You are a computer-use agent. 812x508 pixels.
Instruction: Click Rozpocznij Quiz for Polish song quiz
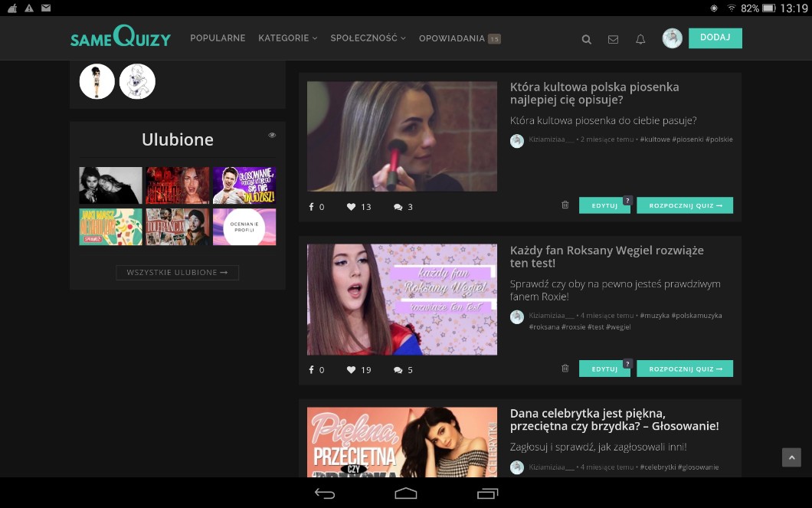684,205
